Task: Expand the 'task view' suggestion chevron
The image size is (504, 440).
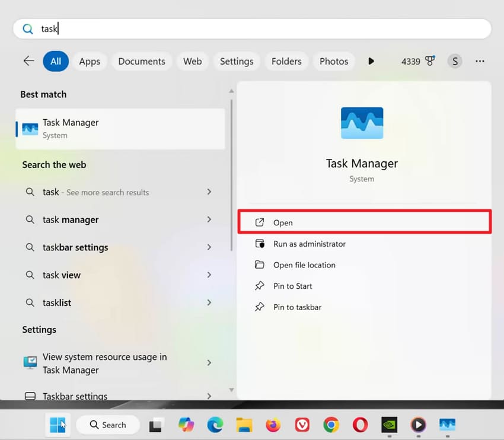Action: coord(209,275)
